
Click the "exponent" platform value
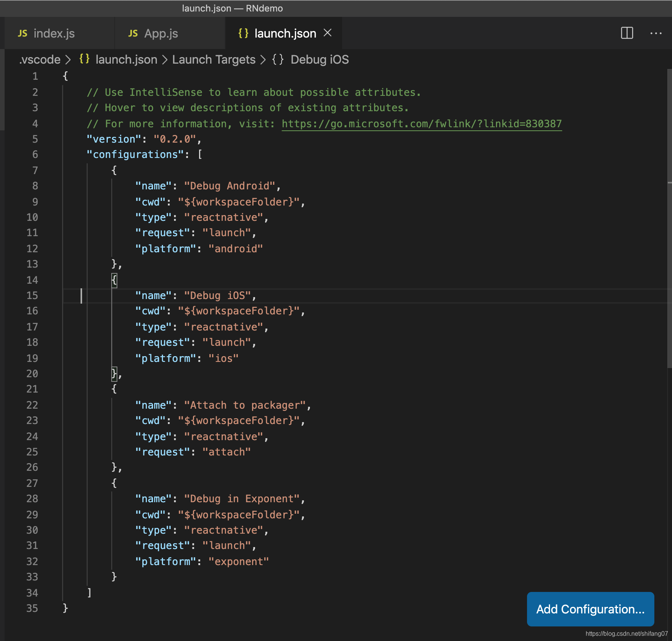click(x=239, y=562)
